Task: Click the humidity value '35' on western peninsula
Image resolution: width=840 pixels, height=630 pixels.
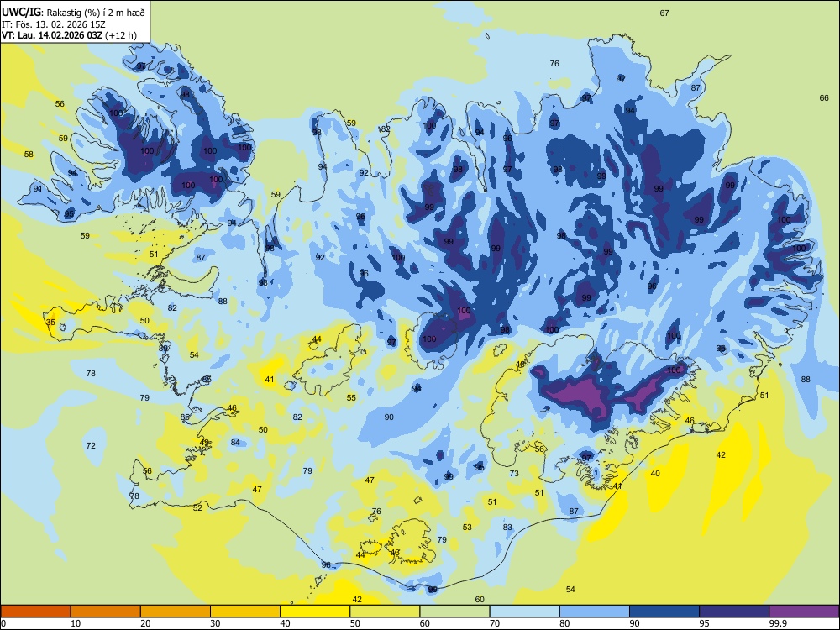Action: point(50,322)
